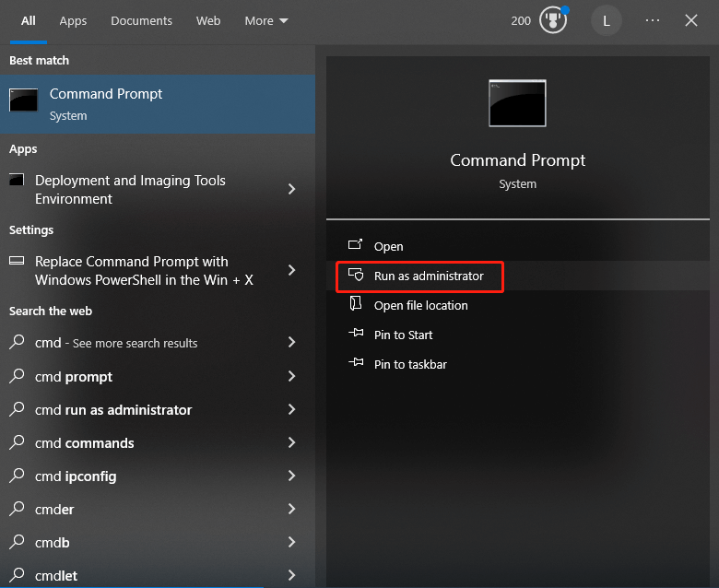Click the Command Prompt best match icon

(23, 100)
